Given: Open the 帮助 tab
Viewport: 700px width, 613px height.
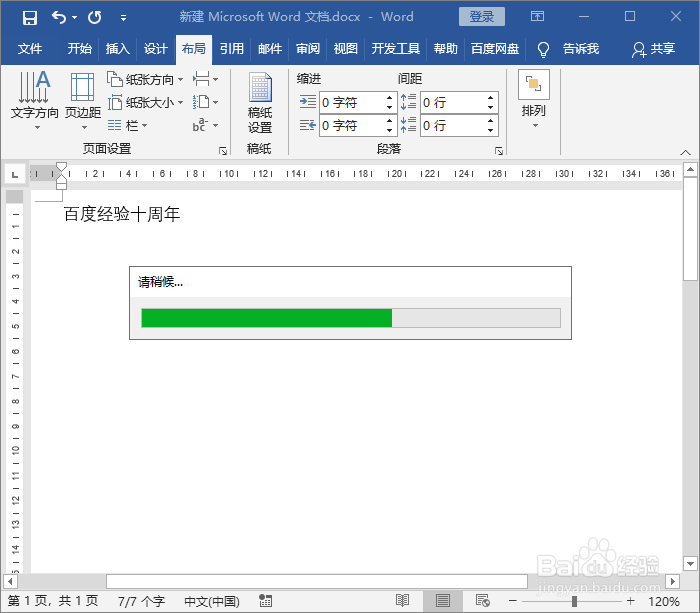Looking at the screenshot, I should tap(446, 48).
